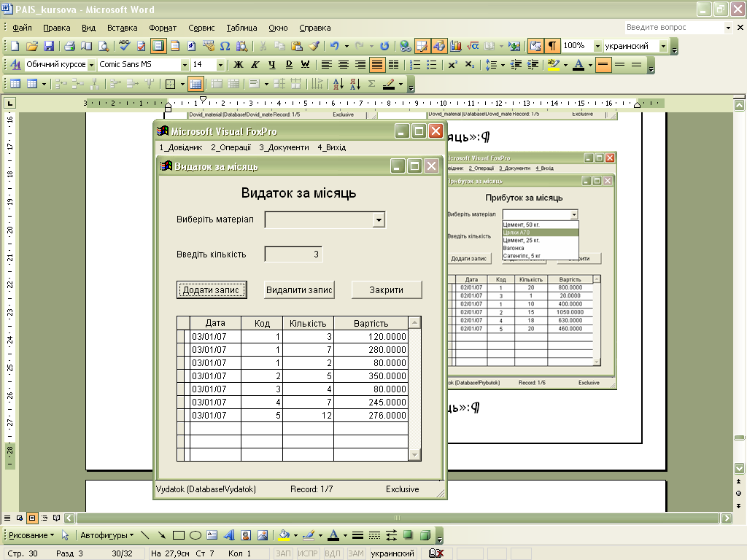Viewport: 747px width, 560px height.
Task: Click the Insert Hyperlink globe icon
Action: click(x=404, y=46)
